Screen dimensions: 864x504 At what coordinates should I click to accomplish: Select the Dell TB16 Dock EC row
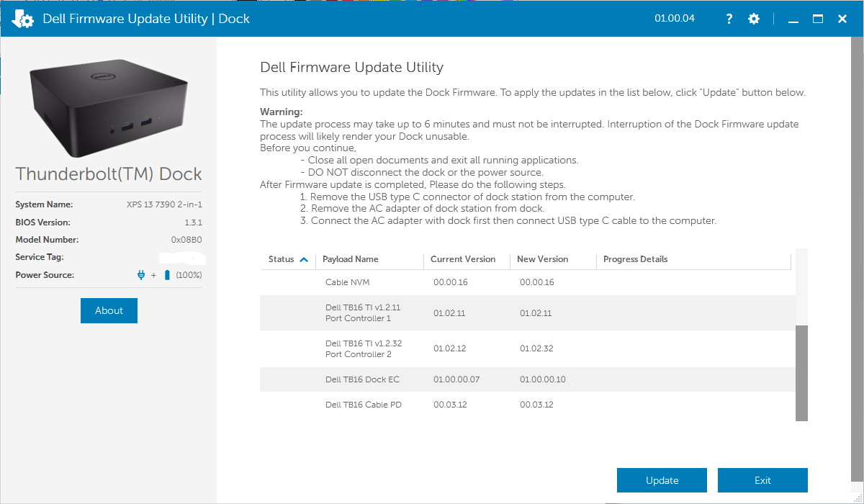pos(527,379)
